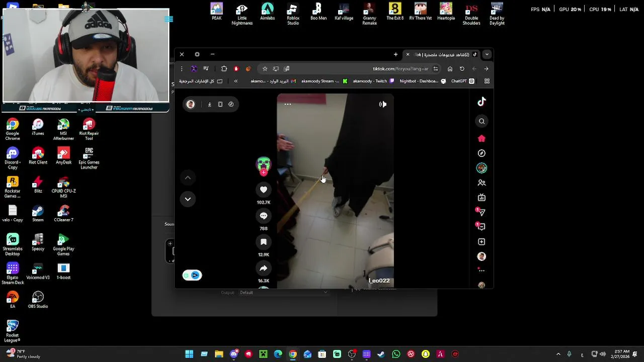Open weather widget Partly cloudy
Screen dimensions: 644x362
(23, 354)
